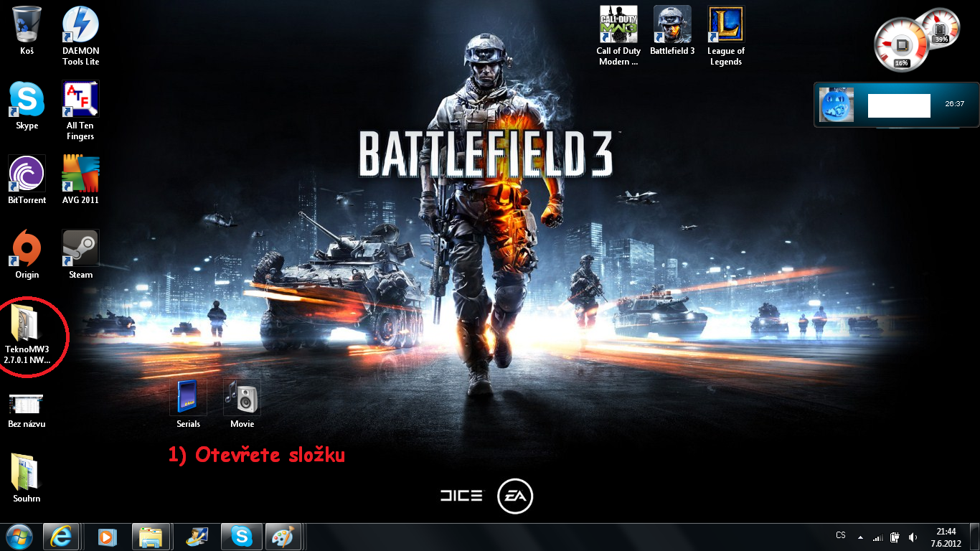980x551 pixels.
Task: Click the Show desktop button
Action: (975, 537)
